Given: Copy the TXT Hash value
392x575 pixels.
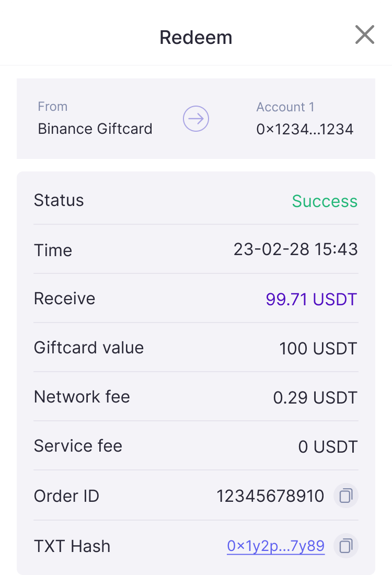Looking at the screenshot, I should pyautogui.click(x=345, y=546).
